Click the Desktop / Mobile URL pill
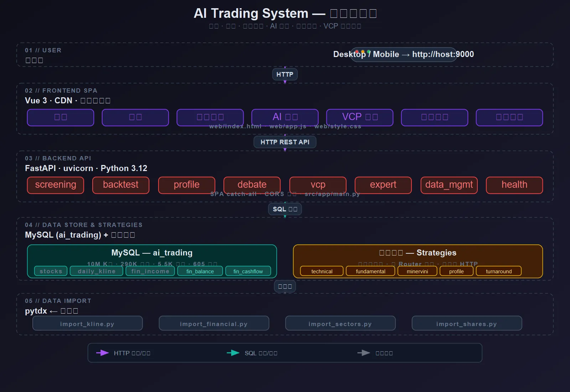Image resolution: width=570 pixels, height=392 pixels. 404,55
